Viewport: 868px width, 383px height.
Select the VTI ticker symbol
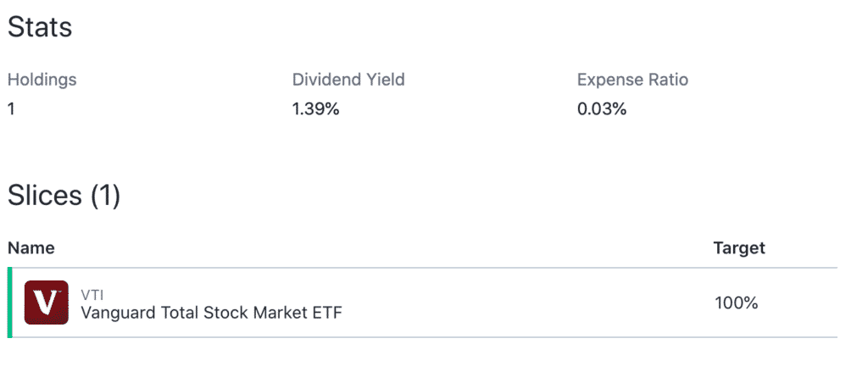click(92, 294)
